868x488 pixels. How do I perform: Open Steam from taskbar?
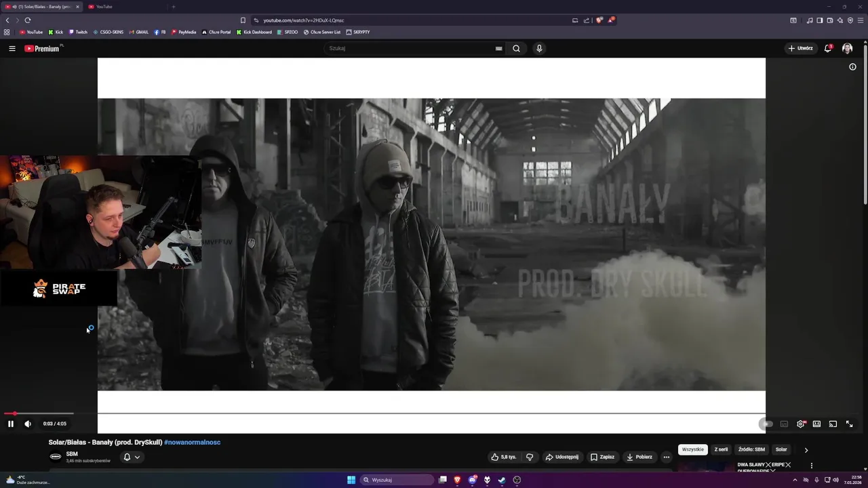[502, 480]
